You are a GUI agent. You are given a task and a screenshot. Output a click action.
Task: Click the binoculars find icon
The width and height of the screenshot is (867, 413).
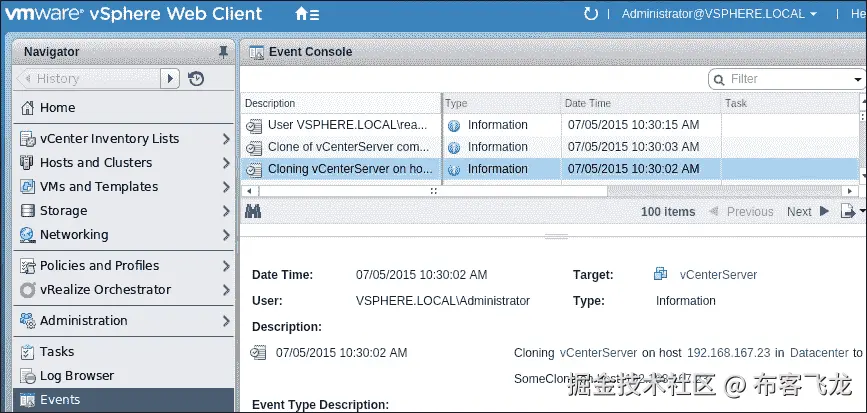click(x=253, y=211)
